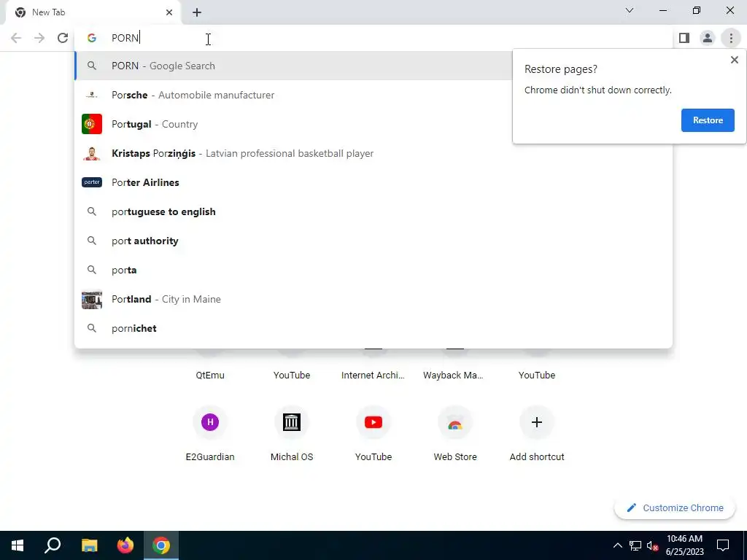Choose the porta search suggestion
This screenshot has width=747, height=560.
coord(373,270)
